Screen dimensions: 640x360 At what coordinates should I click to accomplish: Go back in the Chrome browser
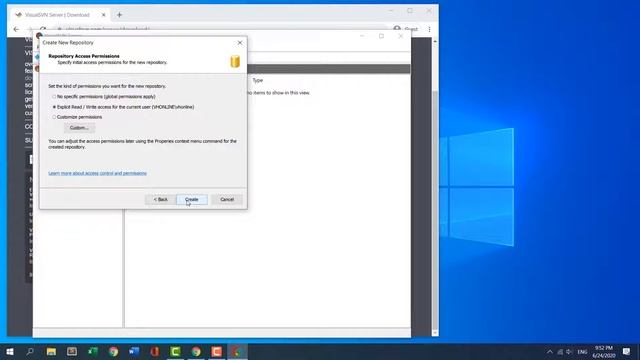(x=16, y=29)
